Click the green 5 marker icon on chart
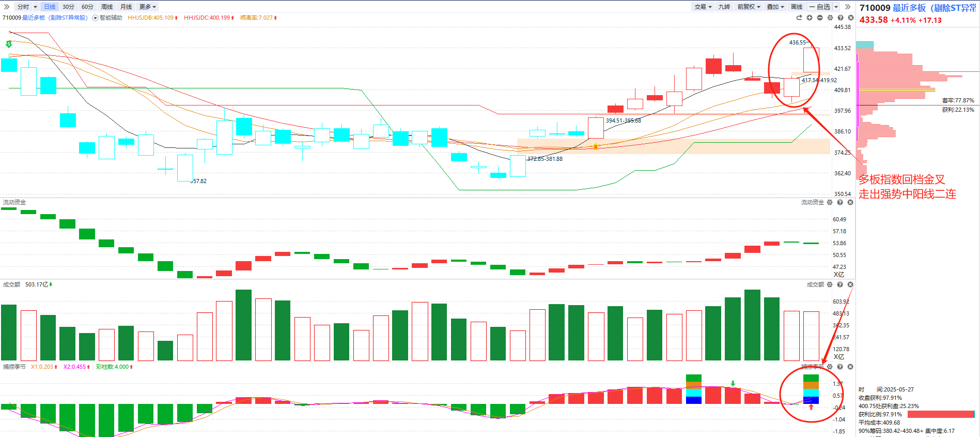Viewport: 980px width, 437px height. click(9, 44)
